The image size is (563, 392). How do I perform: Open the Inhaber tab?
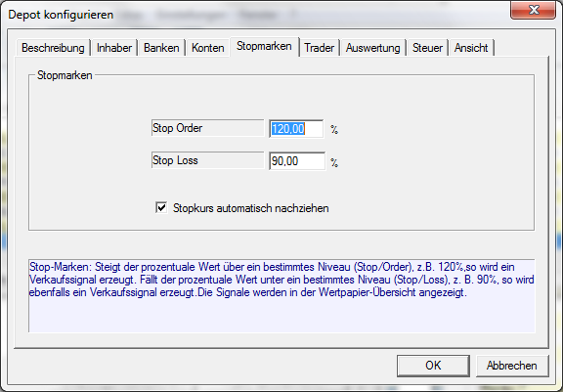pos(113,48)
